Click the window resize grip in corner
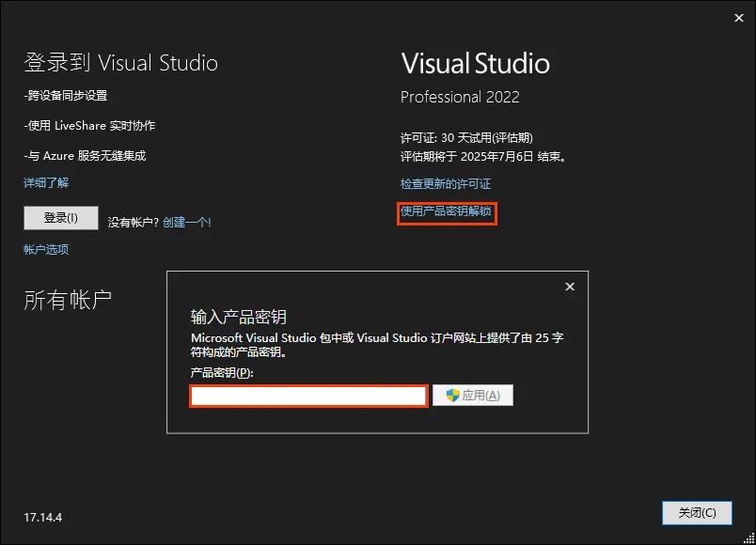Screen dimensions: 756x545 [749, 538]
